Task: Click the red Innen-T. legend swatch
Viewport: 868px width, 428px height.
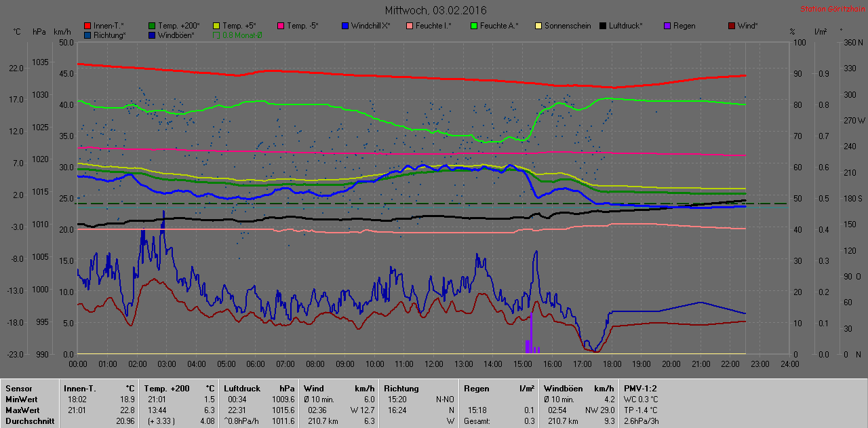Action: click(x=87, y=26)
